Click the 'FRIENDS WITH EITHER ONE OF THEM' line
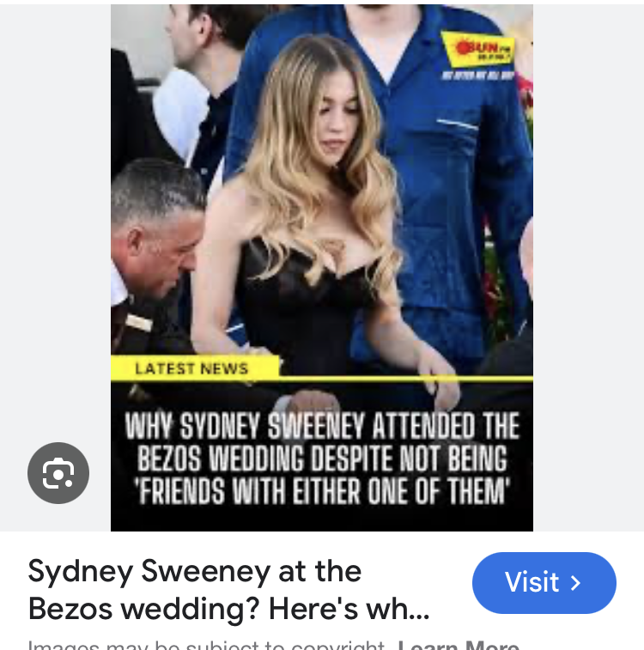644x650 pixels. pos(322,491)
